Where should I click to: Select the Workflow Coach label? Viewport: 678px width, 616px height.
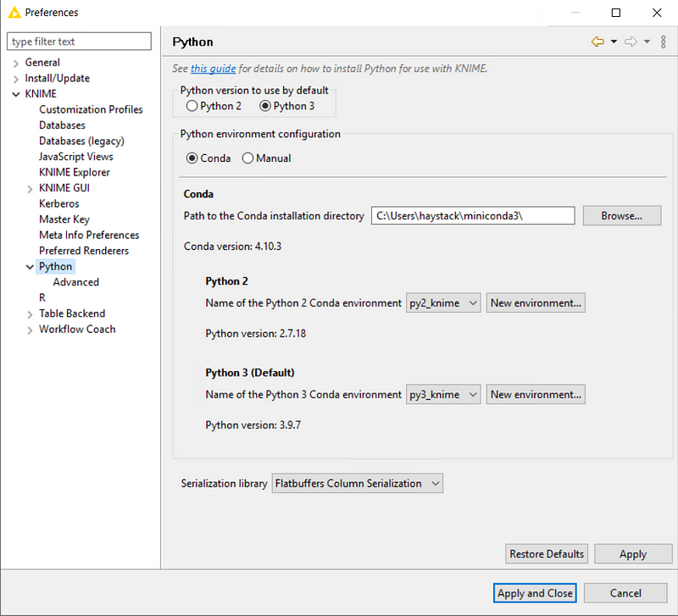tap(77, 329)
